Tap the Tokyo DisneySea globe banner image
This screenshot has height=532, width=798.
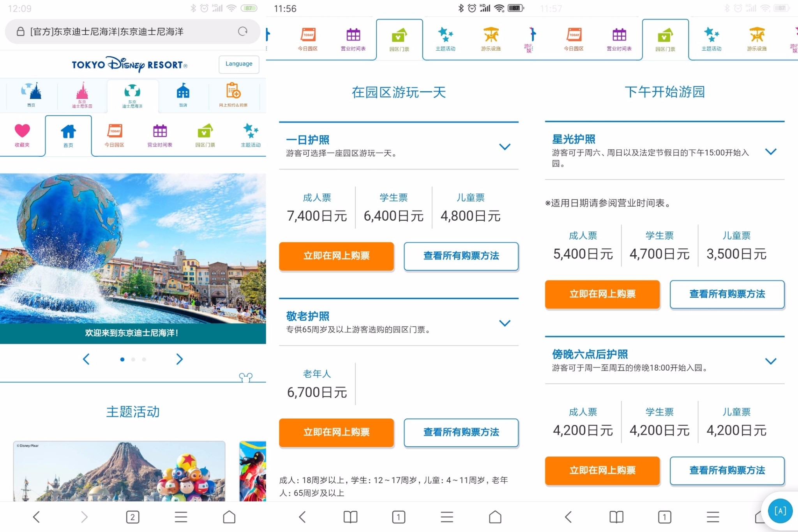pyautogui.click(x=133, y=248)
